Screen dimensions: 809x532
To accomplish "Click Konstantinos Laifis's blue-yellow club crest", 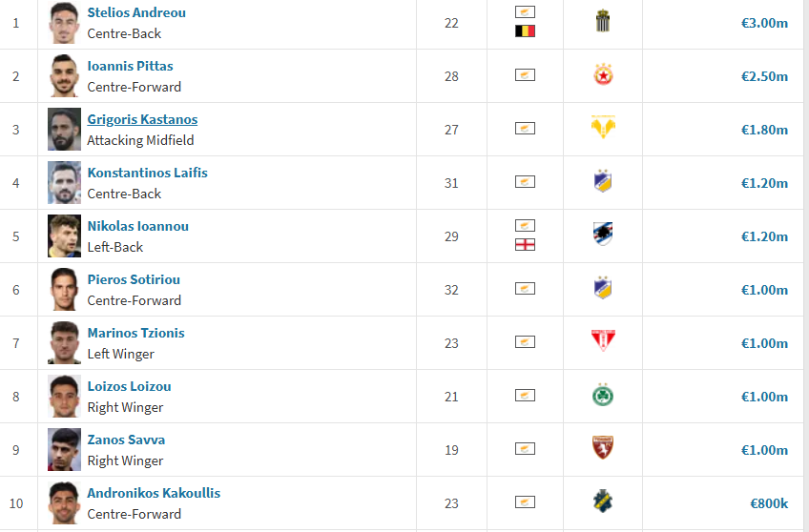I will click(603, 181).
